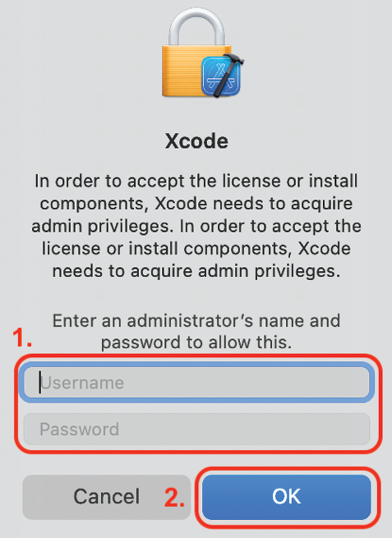Click the 'needs to acquire admin privileges.' line
Viewport: 392px width, 538px height.
196,271
